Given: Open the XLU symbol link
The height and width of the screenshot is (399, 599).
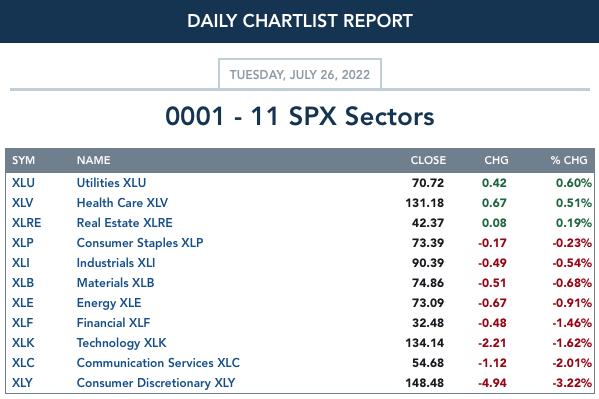Looking at the screenshot, I should click(x=23, y=183).
